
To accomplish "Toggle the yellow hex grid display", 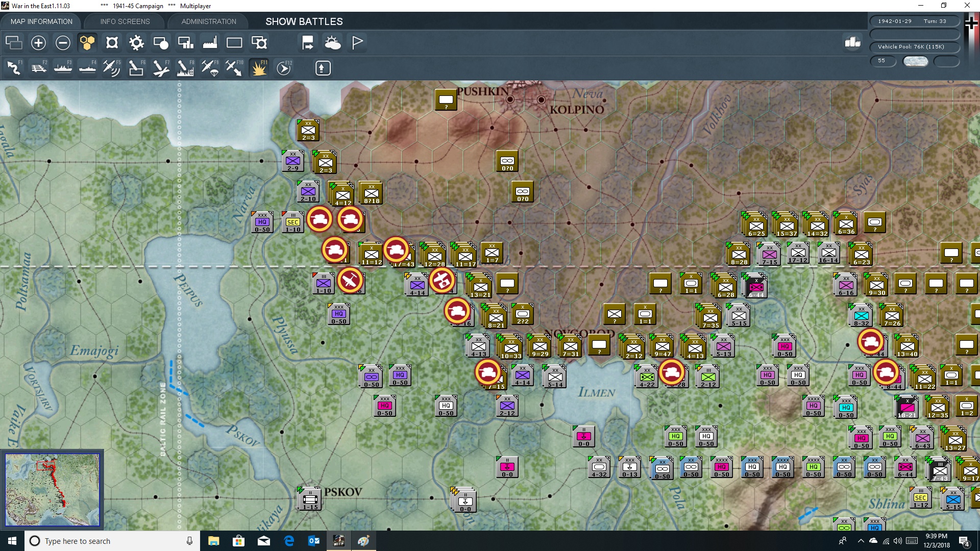I will click(x=87, y=43).
